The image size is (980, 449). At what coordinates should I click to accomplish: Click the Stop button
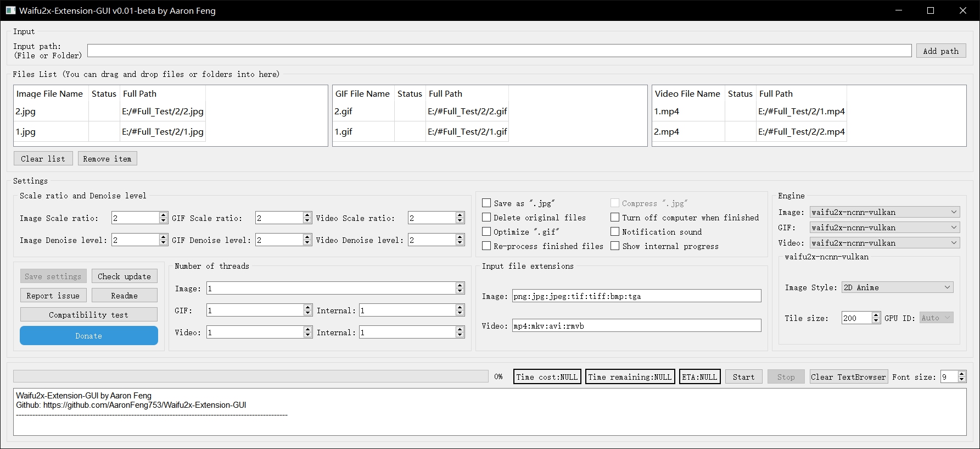[x=786, y=377]
